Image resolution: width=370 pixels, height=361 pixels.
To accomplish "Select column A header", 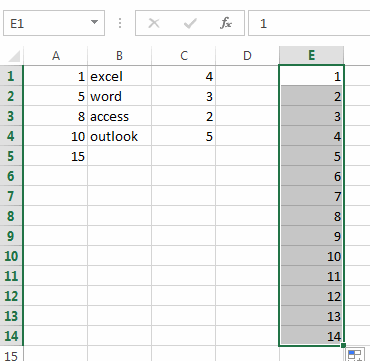I will click(56, 55).
